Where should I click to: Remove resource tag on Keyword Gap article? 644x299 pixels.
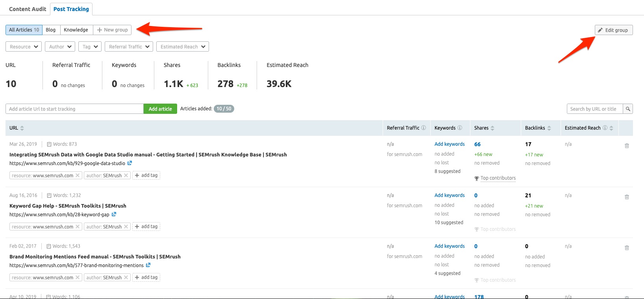pyautogui.click(x=78, y=227)
